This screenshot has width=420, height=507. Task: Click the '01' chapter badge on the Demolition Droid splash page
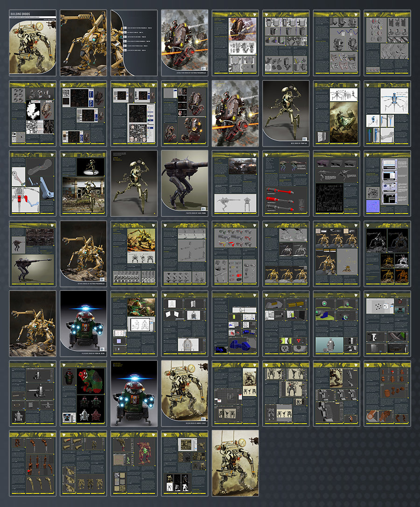203,68
